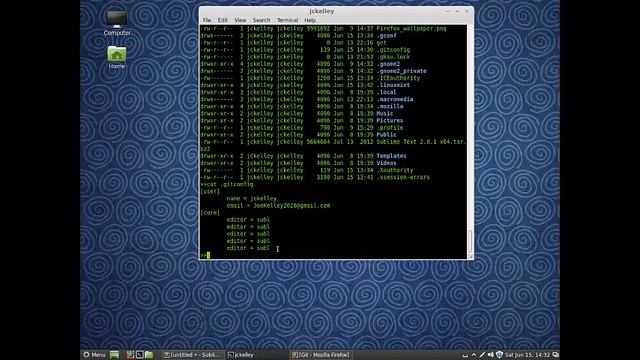Switch to jckelley terminal taskbar button
The width and height of the screenshot is (640, 360).
point(256,355)
